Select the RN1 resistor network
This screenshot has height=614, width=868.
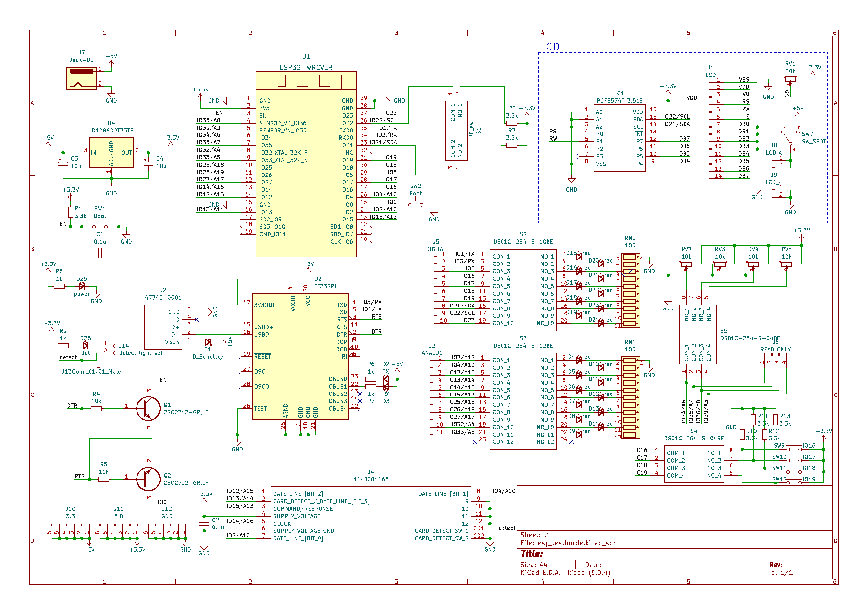(x=630, y=397)
